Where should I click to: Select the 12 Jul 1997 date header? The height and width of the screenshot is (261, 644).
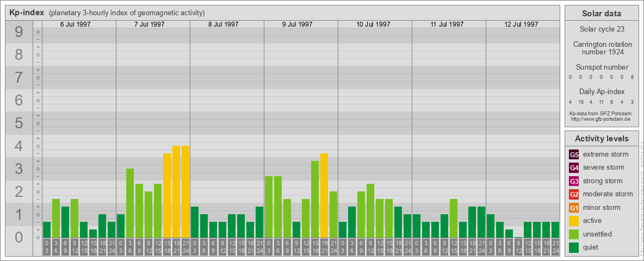521,24
